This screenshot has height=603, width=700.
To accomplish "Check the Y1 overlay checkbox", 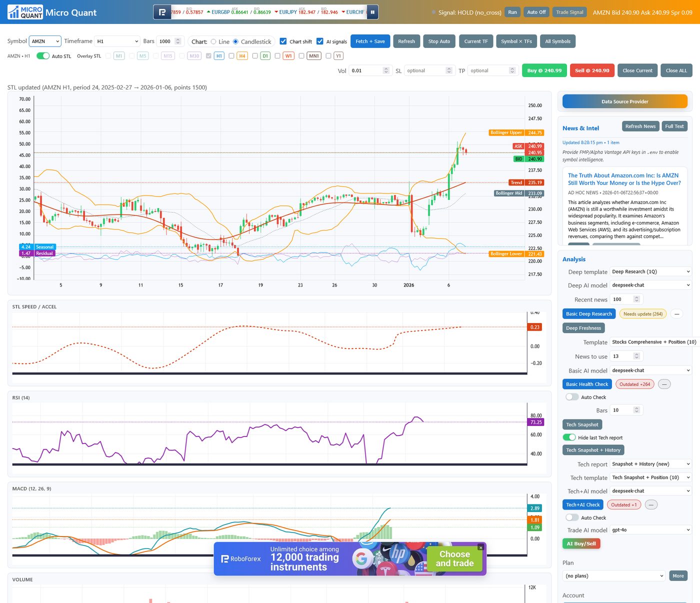I will [x=328, y=56].
